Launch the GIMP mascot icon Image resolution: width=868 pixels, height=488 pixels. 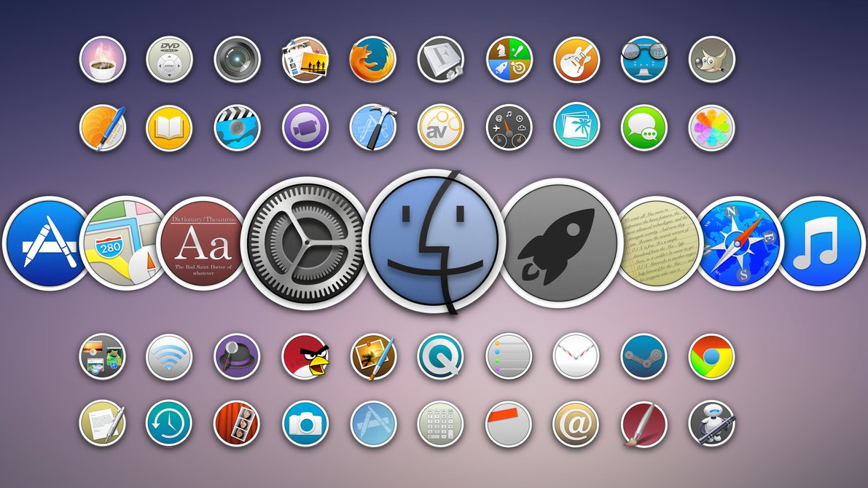[x=712, y=59]
